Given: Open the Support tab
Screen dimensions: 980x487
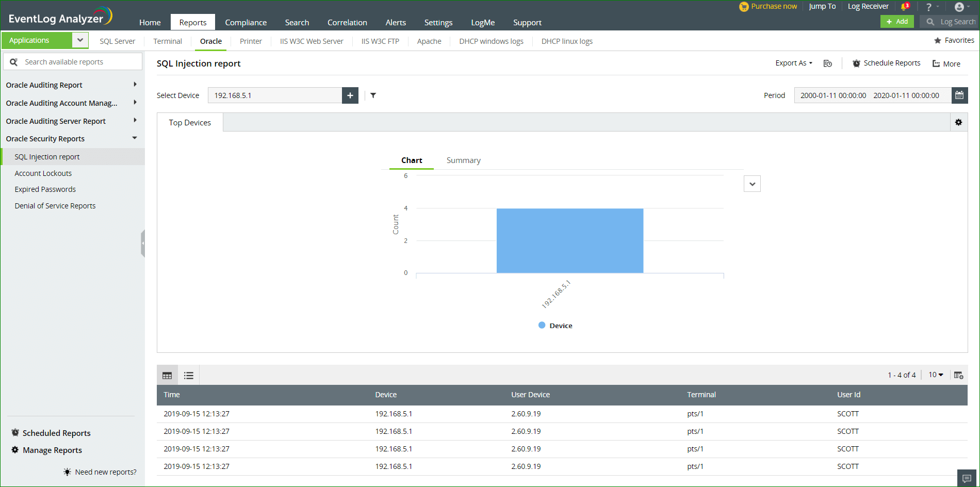Looking at the screenshot, I should pos(527,22).
